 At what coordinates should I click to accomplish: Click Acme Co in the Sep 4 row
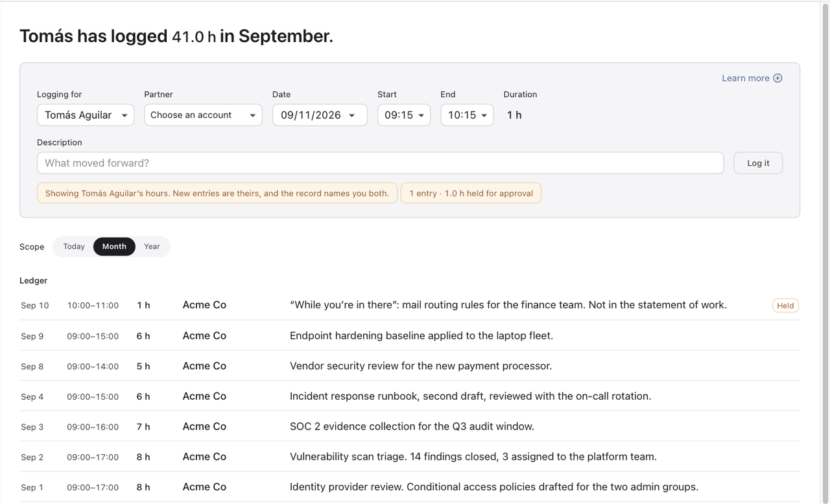204,396
